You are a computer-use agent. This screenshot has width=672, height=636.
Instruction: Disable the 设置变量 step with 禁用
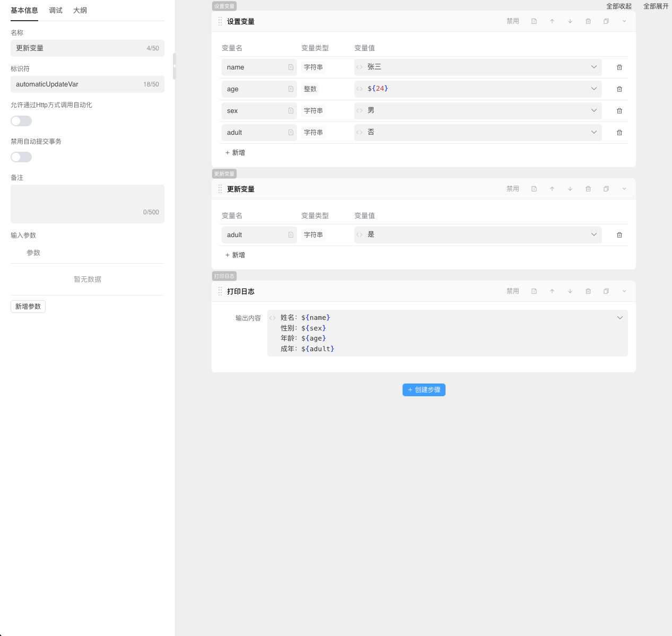pos(512,21)
